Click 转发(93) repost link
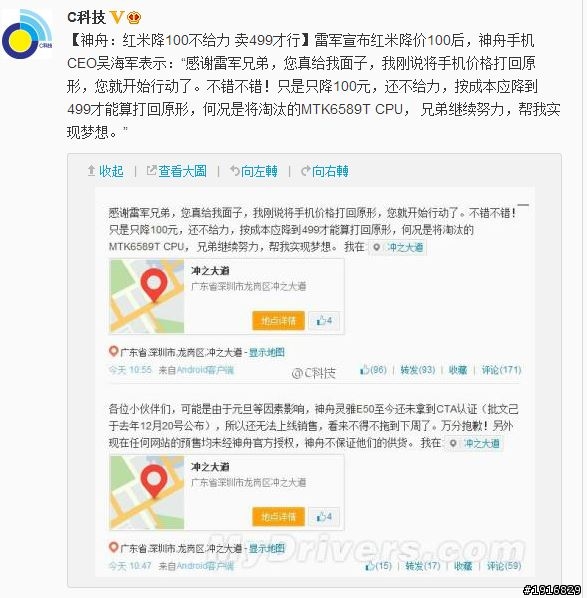 pos(418,370)
